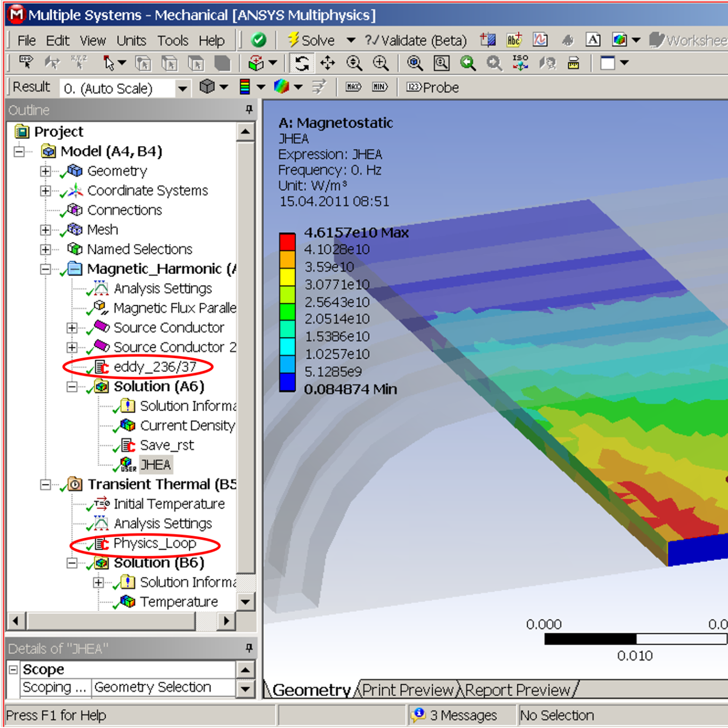This screenshot has width=728, height=728.
Task: Click the Rotate view tool icon
Action: 302,63
